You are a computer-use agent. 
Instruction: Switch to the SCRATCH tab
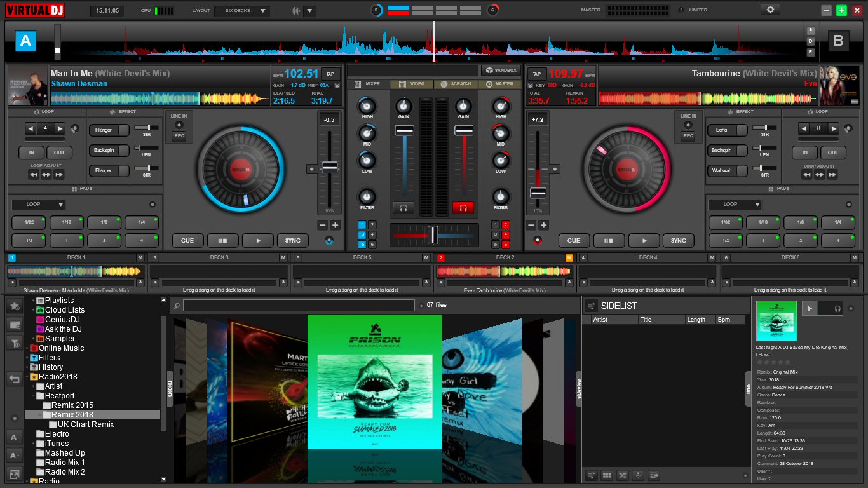point(456,84)
